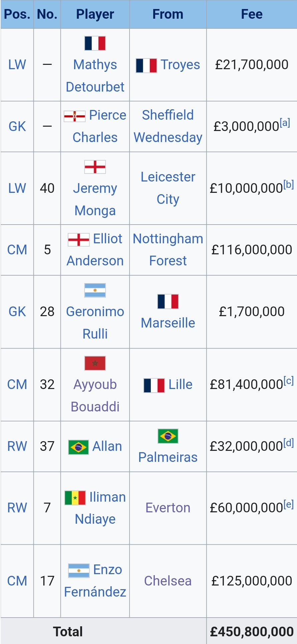The width and height of the screenshot is (297, 644).
Task: Click the Argentina flag above Geronimo Rulli
Action: pos(95,290)
